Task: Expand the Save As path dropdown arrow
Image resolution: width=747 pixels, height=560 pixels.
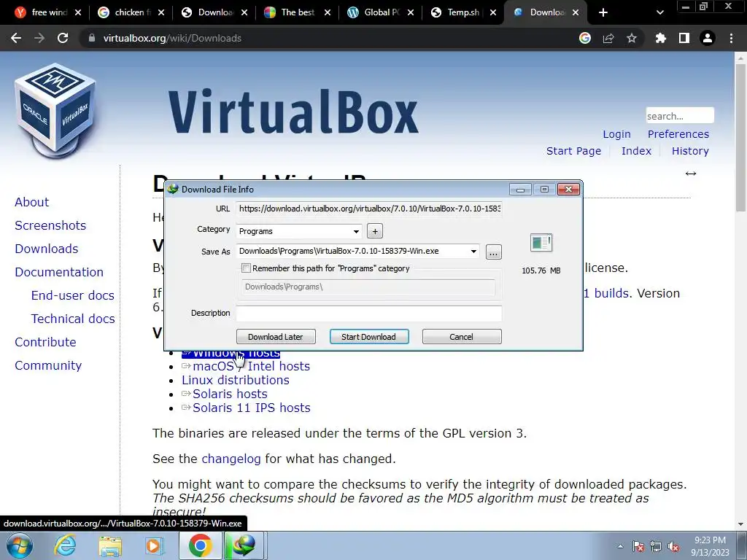Action: 473,252
